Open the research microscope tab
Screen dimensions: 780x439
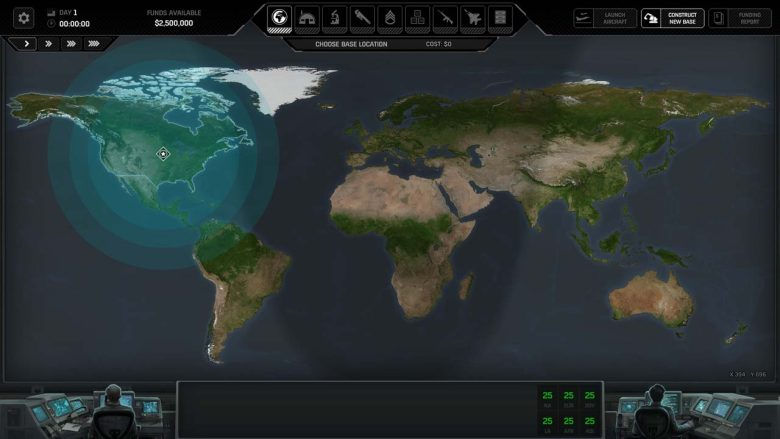[334, 18]
